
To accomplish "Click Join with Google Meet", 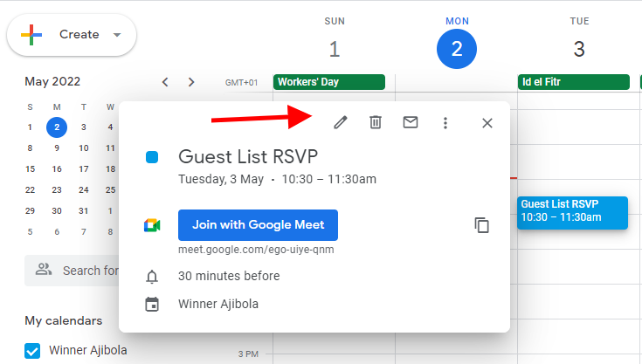I will 258,225.
